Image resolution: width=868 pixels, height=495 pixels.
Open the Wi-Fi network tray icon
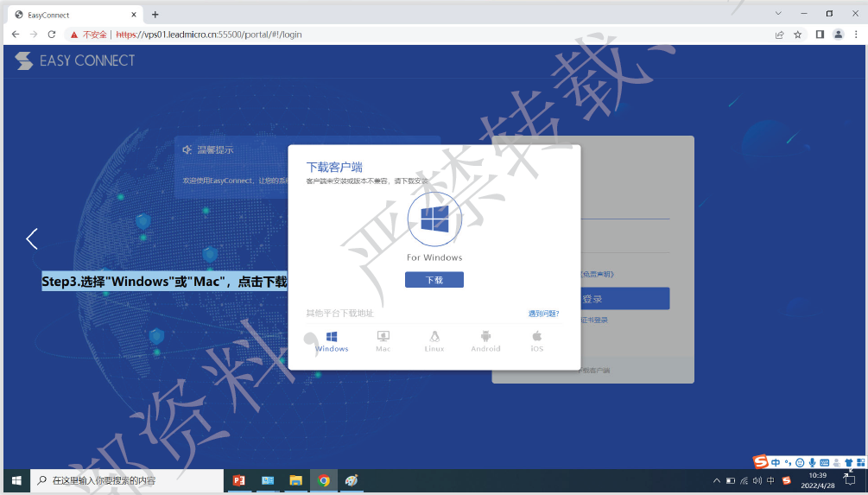(744, 480)
